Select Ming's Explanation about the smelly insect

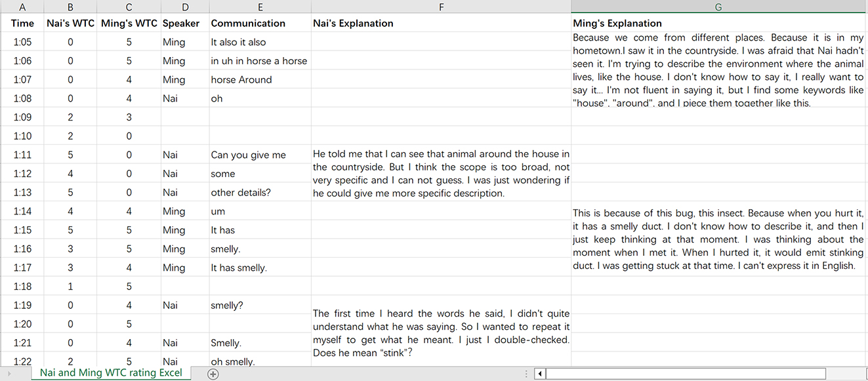tap(718, 239)
